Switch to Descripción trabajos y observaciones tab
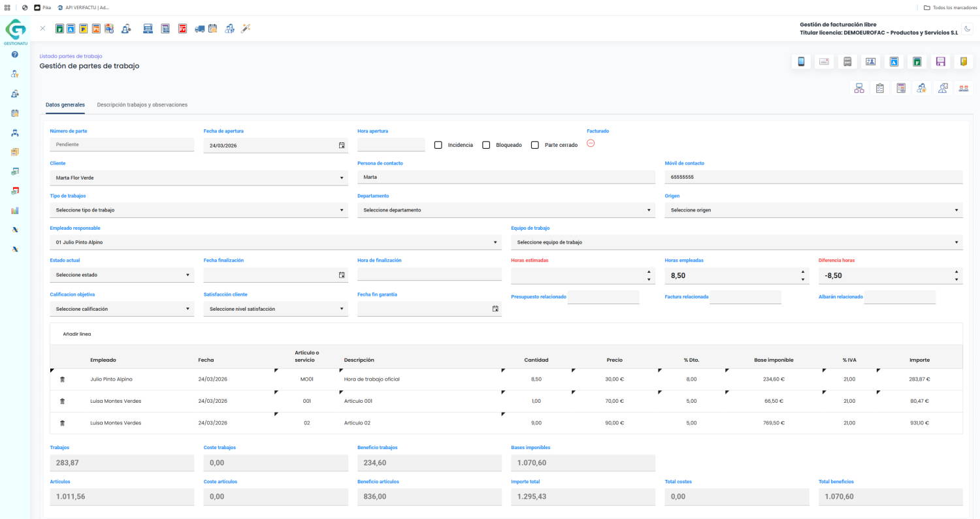Viewport: 980px width, 519px height. [x=142, y=104]
